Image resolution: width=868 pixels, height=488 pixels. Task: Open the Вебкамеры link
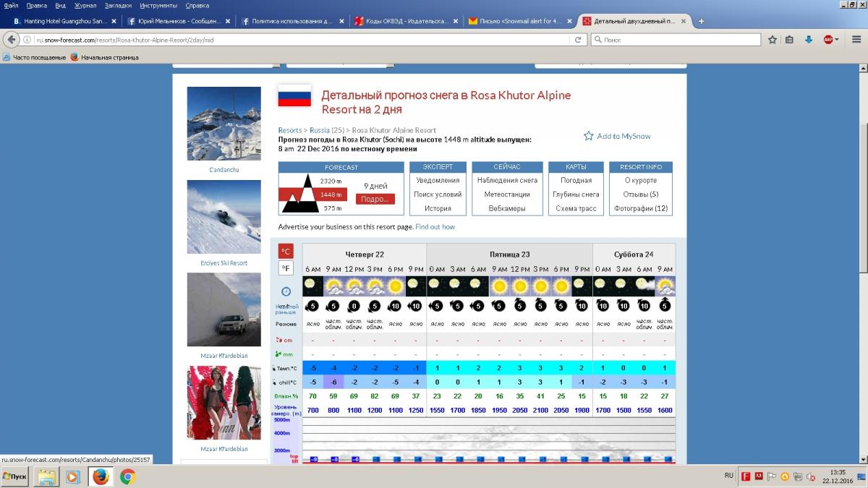[507, 208]
